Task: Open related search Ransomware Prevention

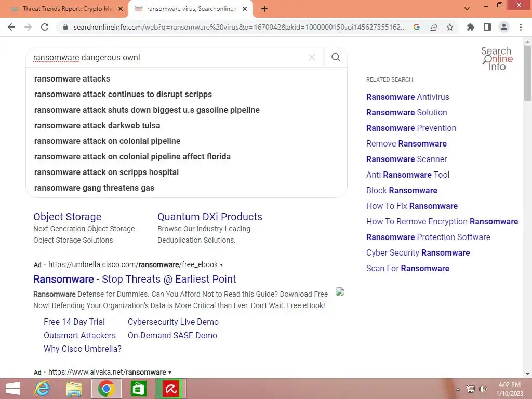Action: [411, 128]
